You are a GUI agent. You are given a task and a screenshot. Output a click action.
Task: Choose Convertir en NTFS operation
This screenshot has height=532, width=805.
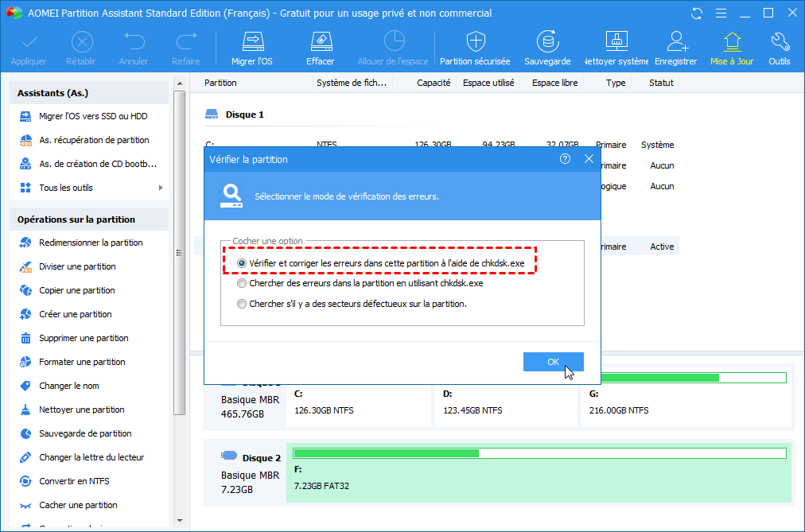coord(64,481)
